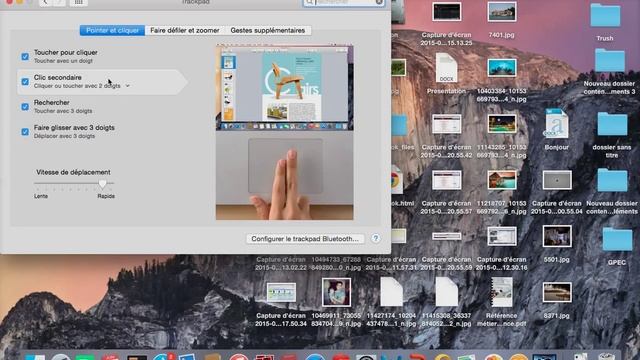
Task: Select image file 10469911_73055 on desktop
Action: (x=336, y=292)
